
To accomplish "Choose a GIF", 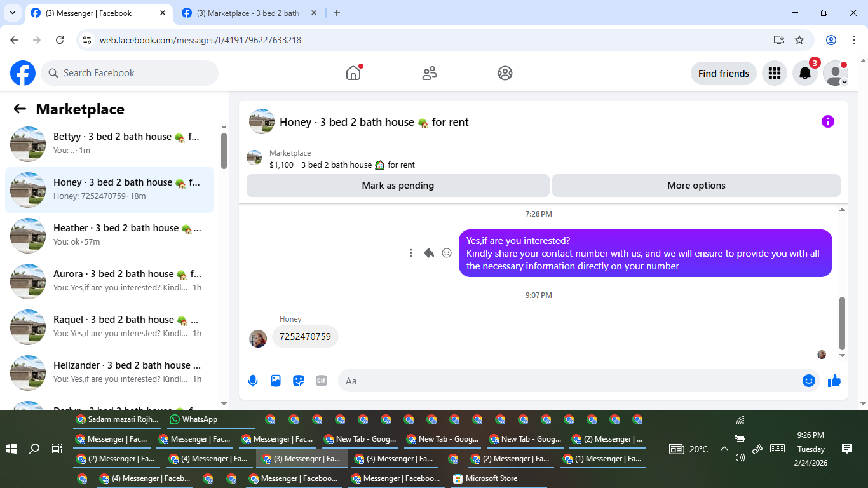I will [x=322, y=381].
